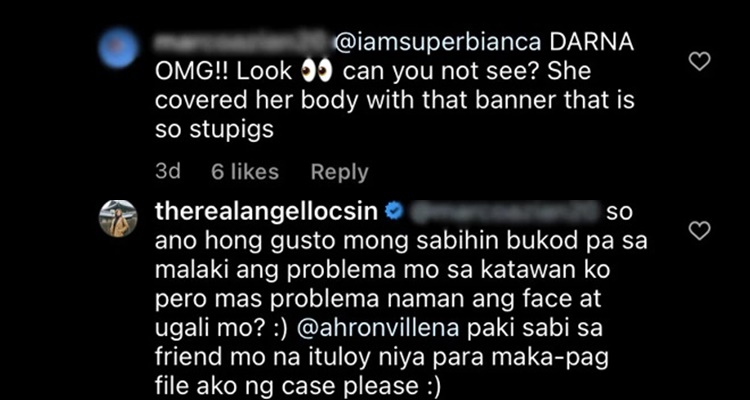This screenshot has height=400, width=750.
Task: Click the blurred username of the first commenter
Action: pyautogui.click(x=242, y=44)
